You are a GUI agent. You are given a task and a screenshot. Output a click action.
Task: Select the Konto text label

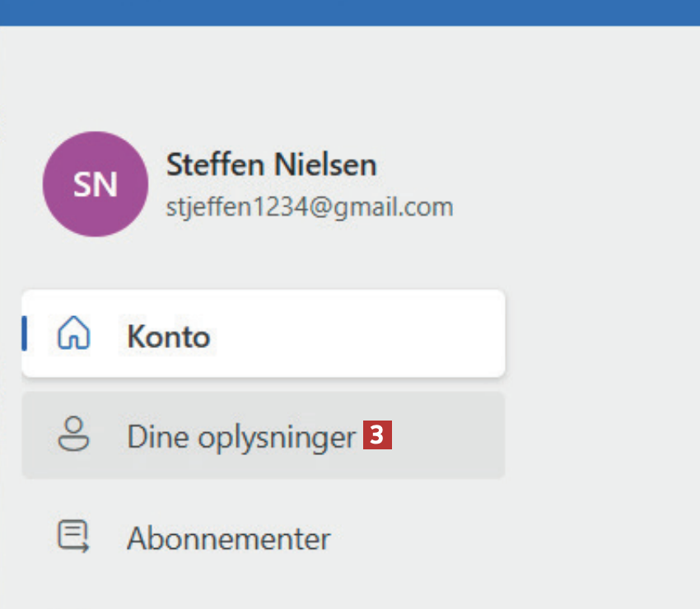[169, 337]
